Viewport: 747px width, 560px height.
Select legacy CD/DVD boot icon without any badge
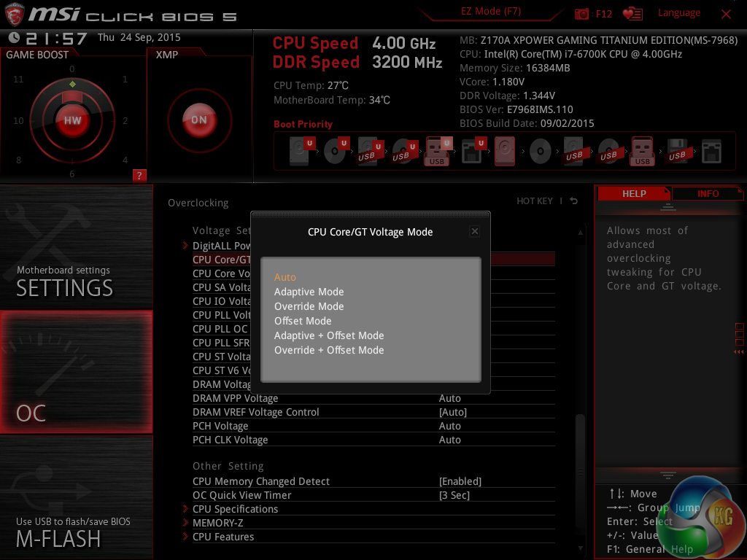coord(541,152)
